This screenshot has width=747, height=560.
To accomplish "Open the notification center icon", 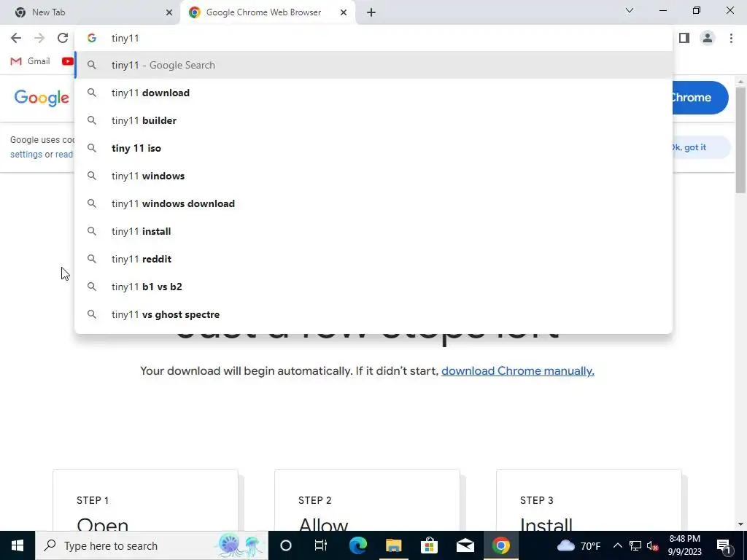I will pyautogui.click(x=724, y=545).
